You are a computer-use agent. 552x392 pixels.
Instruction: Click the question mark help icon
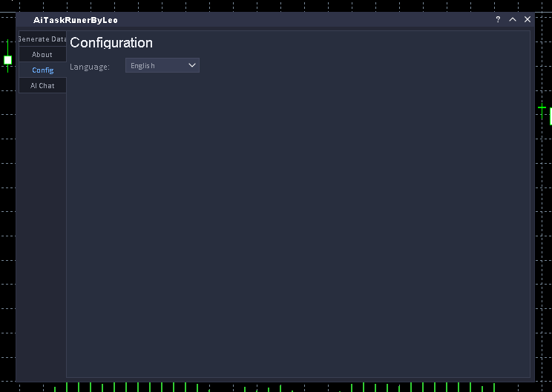tap(498, 20)
